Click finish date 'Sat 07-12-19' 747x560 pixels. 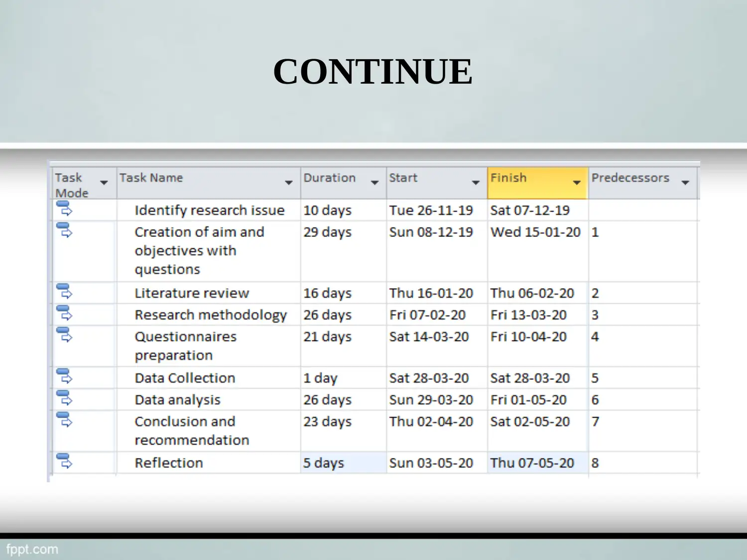point(530,211)
